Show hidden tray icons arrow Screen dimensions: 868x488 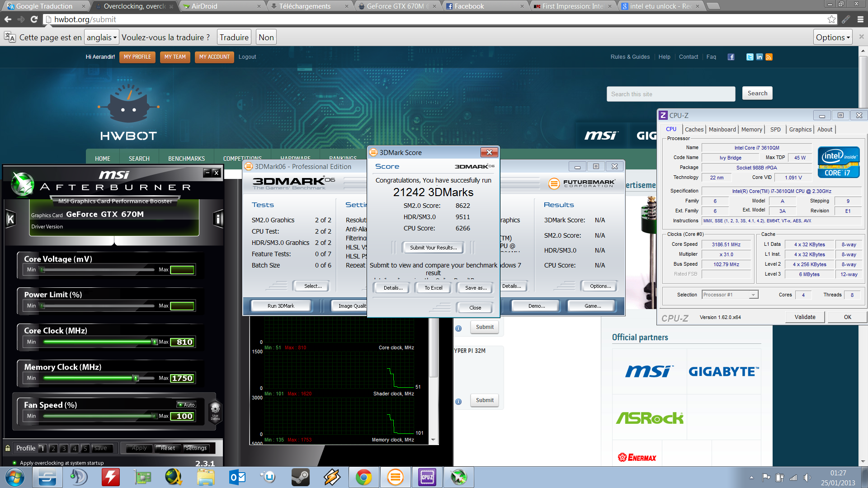751,478
